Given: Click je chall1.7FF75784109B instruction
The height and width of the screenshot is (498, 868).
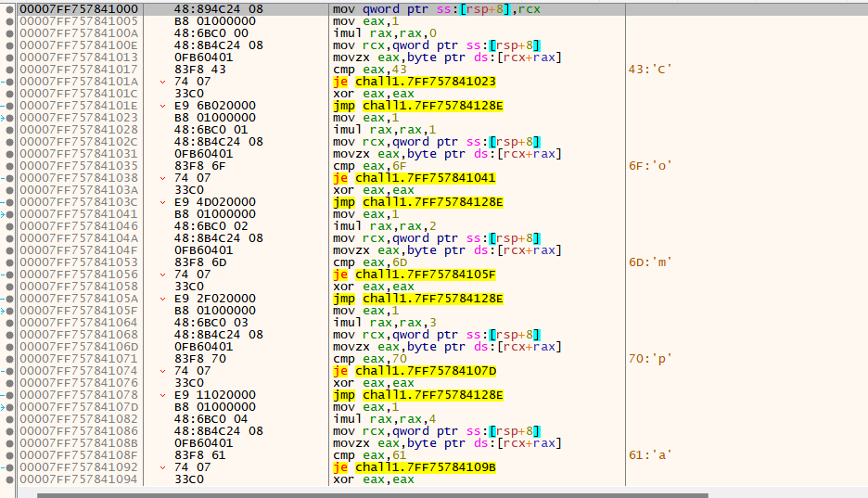Looking at the screenshot, I should point(415,467).
